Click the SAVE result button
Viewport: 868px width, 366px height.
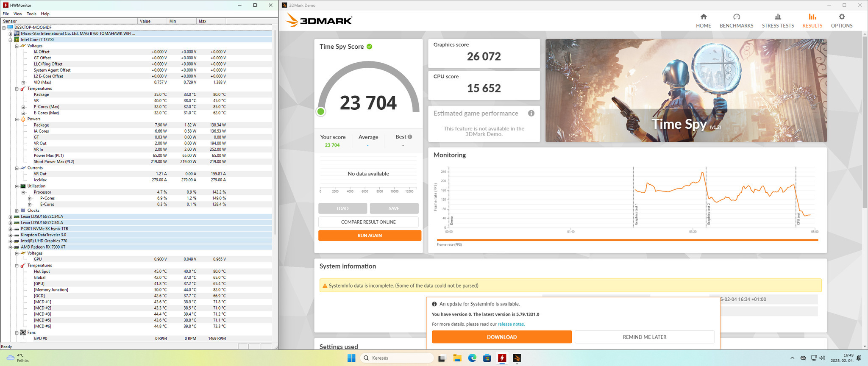click(x=394, y=208)
